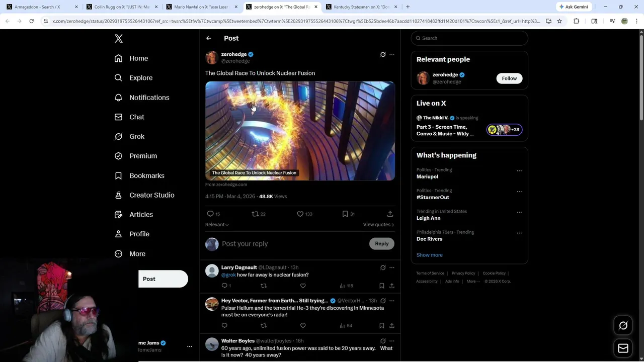Open floating Grok button at bottom right

pos(623,326)
